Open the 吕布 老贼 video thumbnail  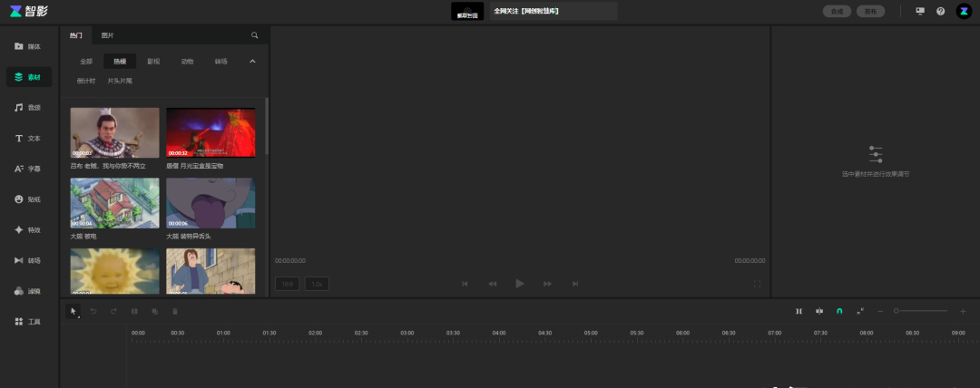click(114, 132)
